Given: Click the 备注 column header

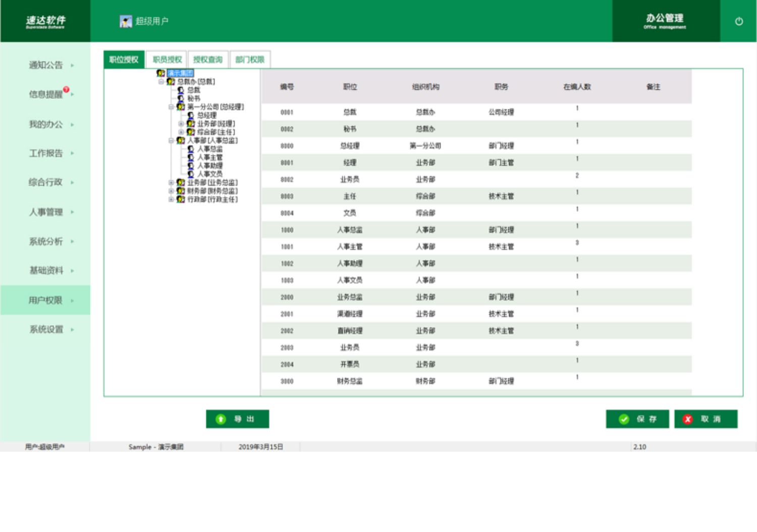Looking at the screenshot, I should pyautogui.click(x=653, y=87).
